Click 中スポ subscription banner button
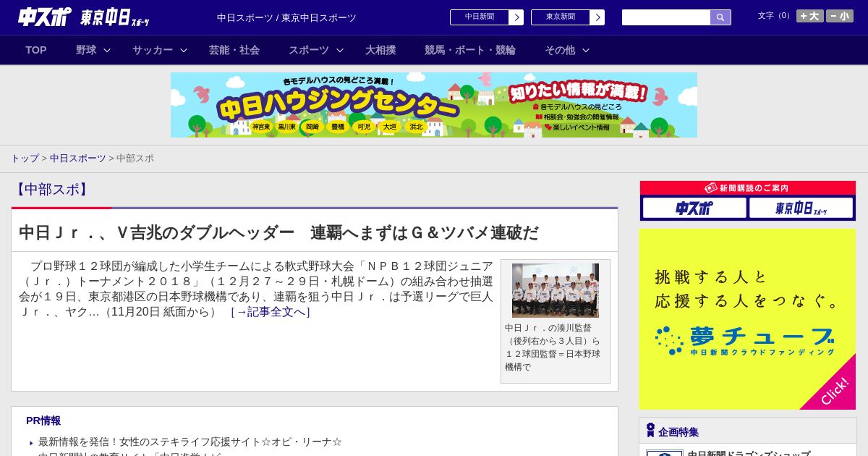Screen dimensions: 868x456 point(694,208)
